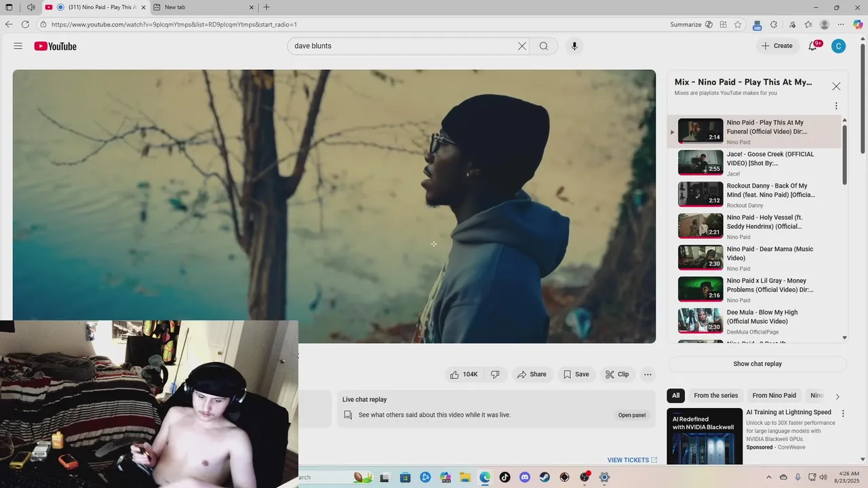Dislike the current video
Image resolution: width=868 pixels, height=488 pixels.
coord(495,374)
